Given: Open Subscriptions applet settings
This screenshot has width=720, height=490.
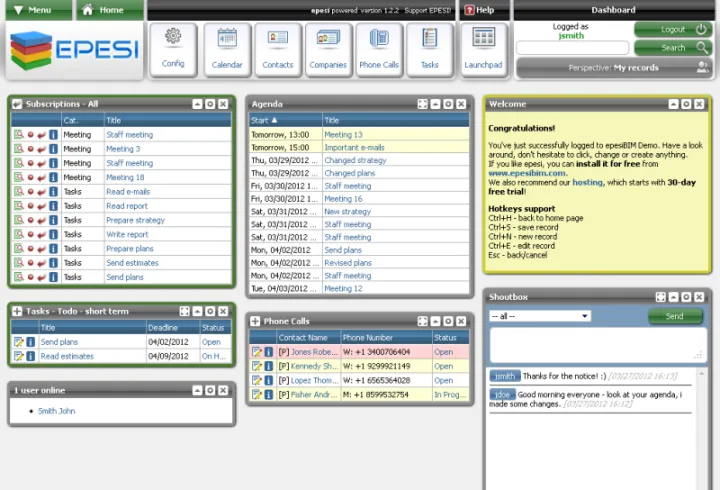Looking at the screenshot, I should (210, 104).
